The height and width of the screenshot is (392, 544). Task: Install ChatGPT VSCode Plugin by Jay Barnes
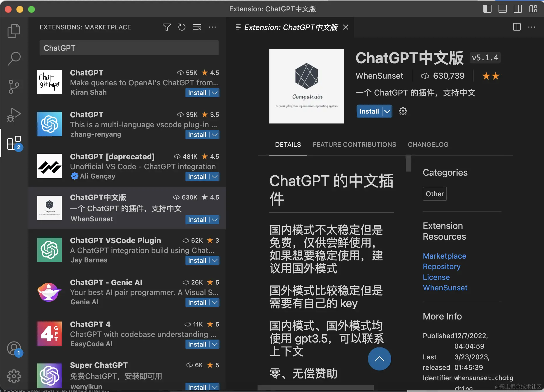coord(197,261)
